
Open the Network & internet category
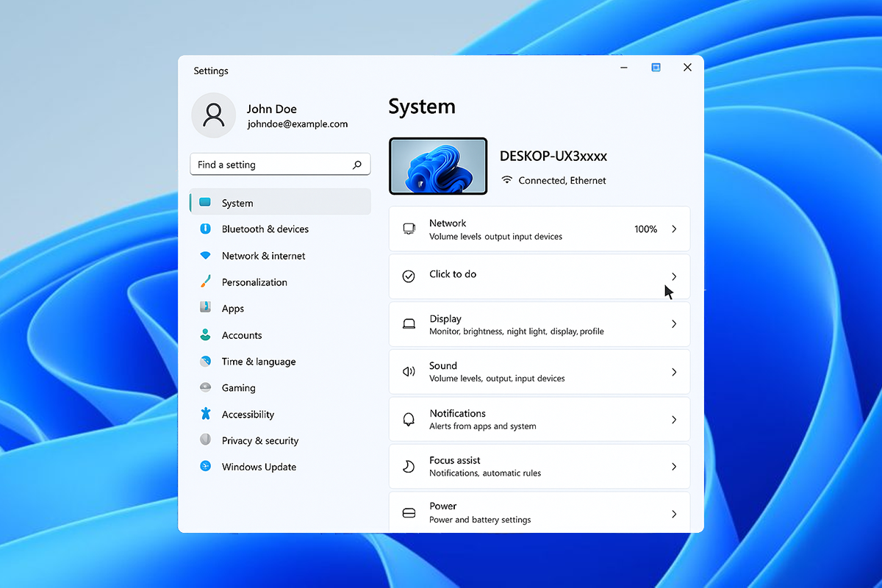[263, 256]
